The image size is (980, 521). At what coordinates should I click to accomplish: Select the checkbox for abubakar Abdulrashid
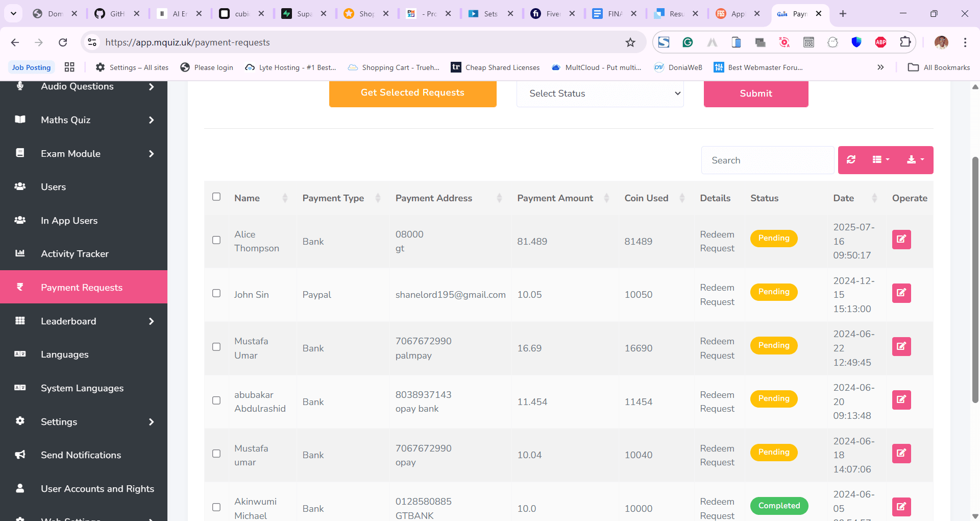tap(216, 400)
